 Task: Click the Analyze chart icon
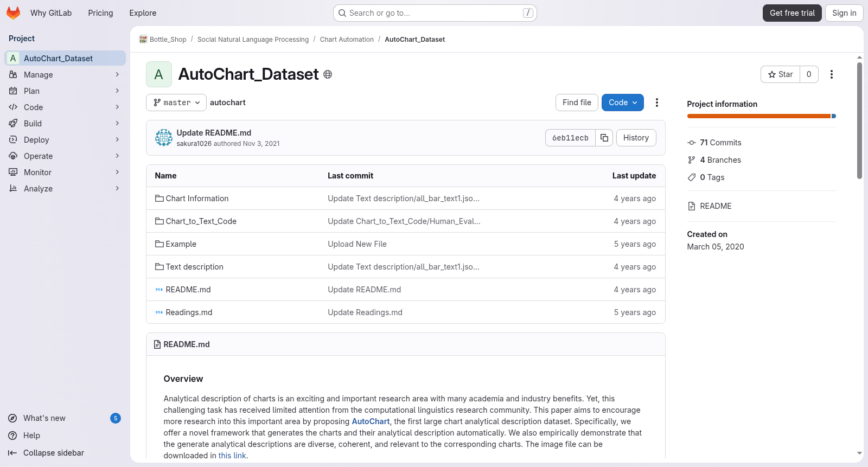click(x=13, y=189)
